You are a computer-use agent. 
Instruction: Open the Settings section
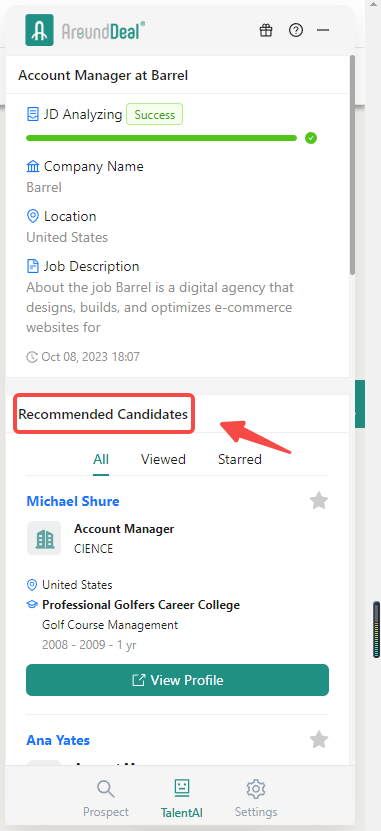(256, 799)
